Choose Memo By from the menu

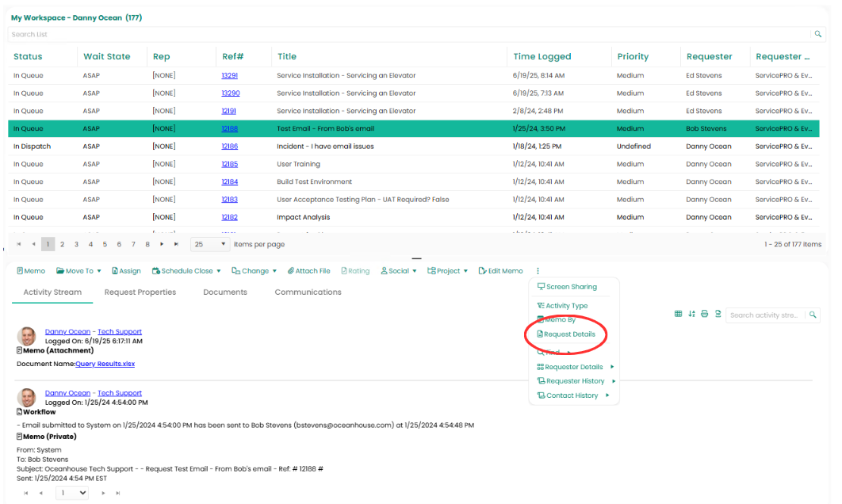(557, 319)
